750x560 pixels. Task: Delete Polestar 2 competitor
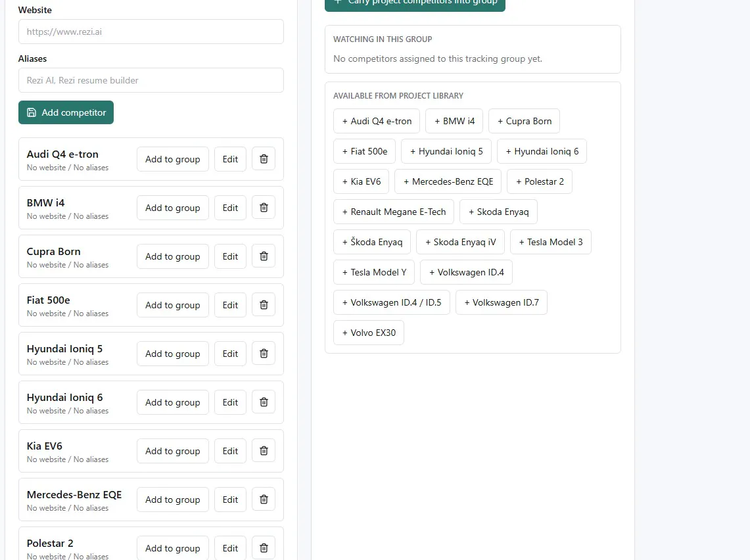click(x=264, y=548)
